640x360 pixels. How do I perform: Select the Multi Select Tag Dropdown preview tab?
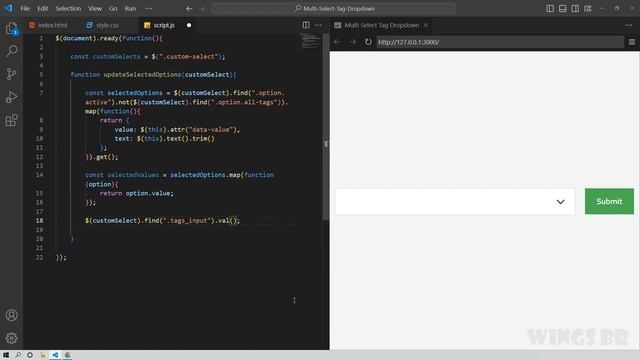click(381, 25)
